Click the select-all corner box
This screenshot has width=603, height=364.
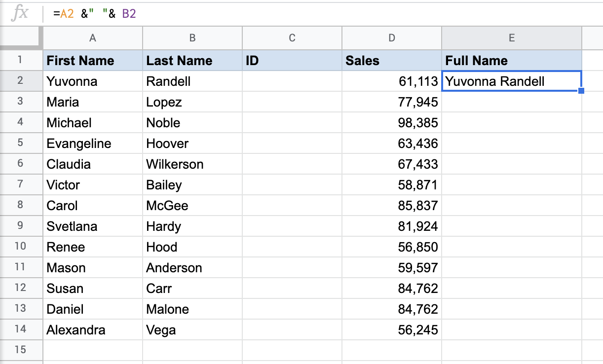pyautogui.click(x=20, y=38)
